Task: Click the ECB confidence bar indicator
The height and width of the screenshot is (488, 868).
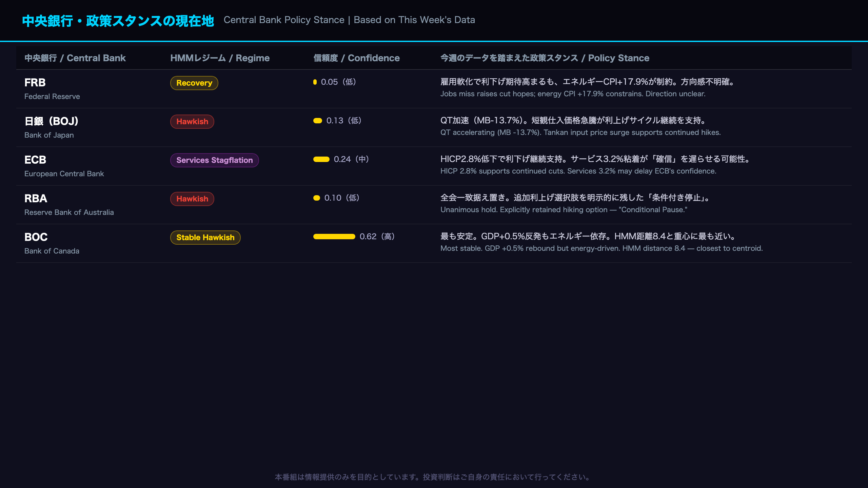Action: coord(321,159)
